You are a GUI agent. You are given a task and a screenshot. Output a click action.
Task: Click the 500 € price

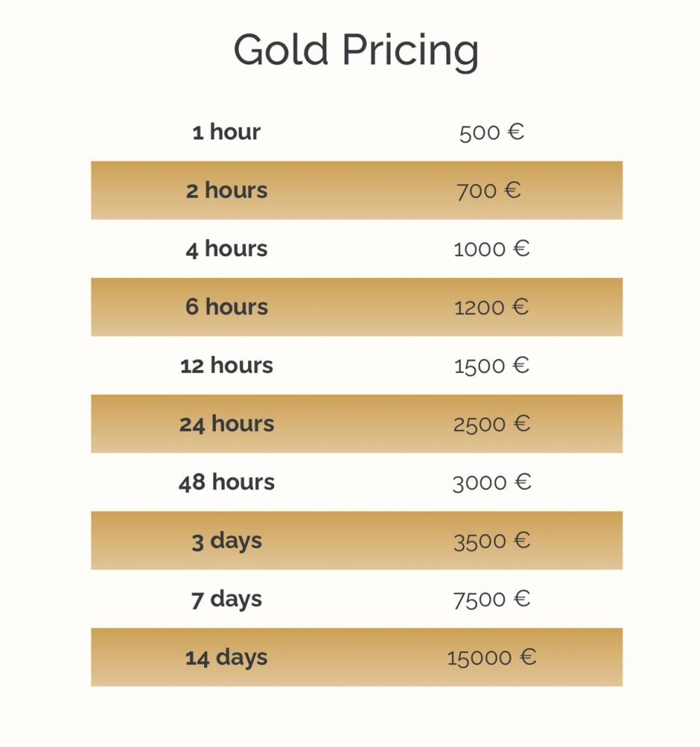point(491,133)
